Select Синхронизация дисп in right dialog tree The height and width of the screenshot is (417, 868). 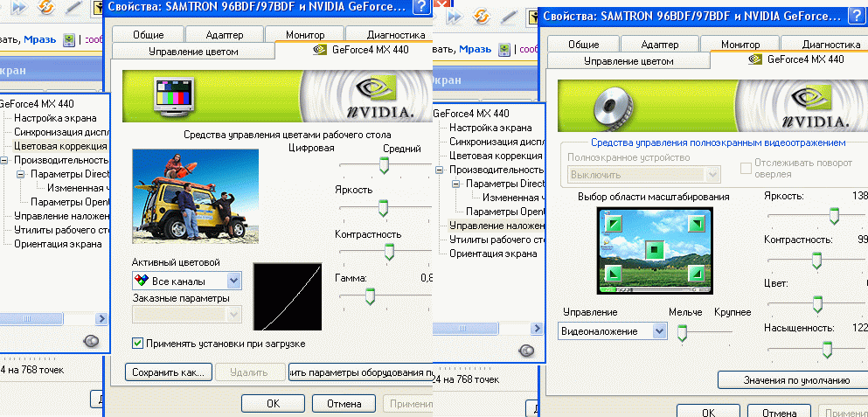[x=496, y=142]
